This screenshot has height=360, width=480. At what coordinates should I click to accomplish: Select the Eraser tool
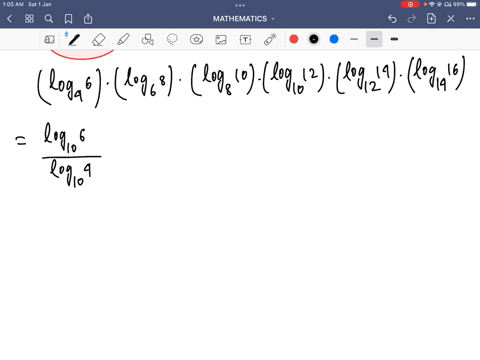(99, 39)
